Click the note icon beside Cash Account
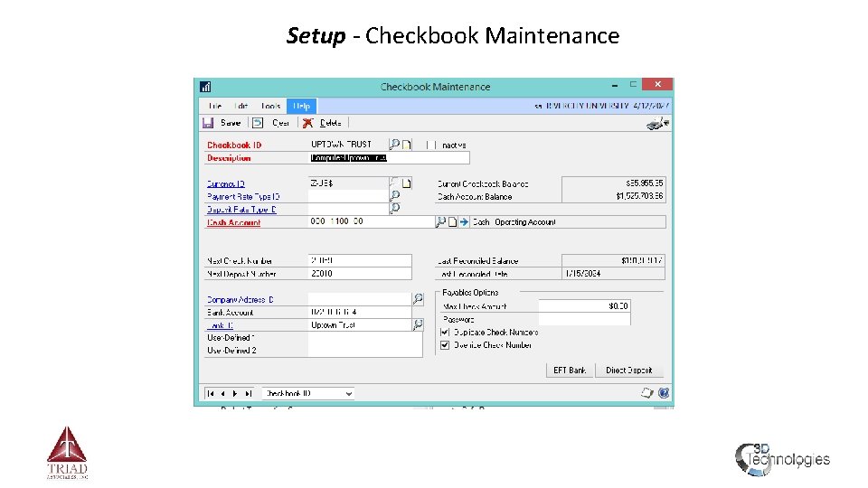868x488 pixels. coord(453,222)
